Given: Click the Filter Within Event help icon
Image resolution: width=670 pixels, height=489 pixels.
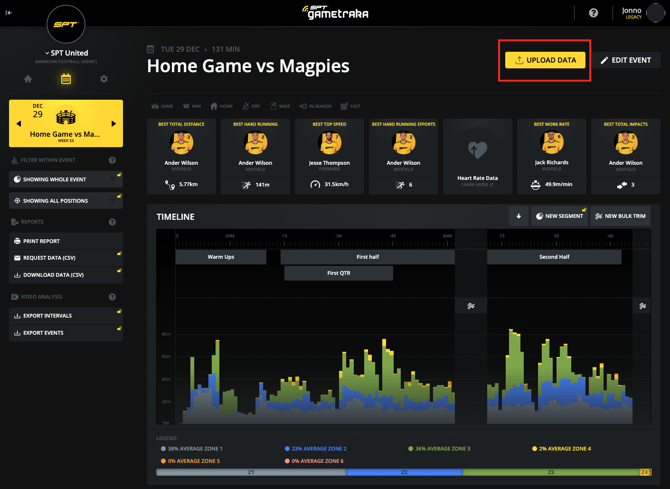Looking at the screenshot, I should pos(112,160).
